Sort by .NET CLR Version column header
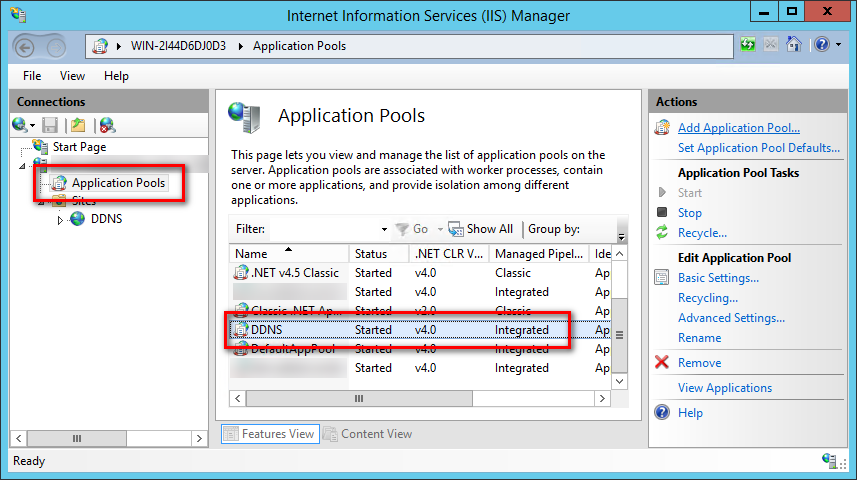This screenshot has height=480, width=857. coord(449,254)
